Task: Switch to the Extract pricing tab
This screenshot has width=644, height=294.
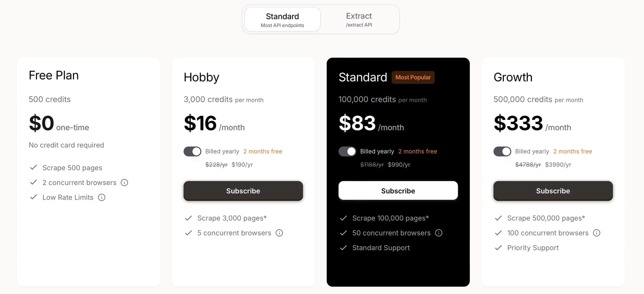Action: coord(359,19)
